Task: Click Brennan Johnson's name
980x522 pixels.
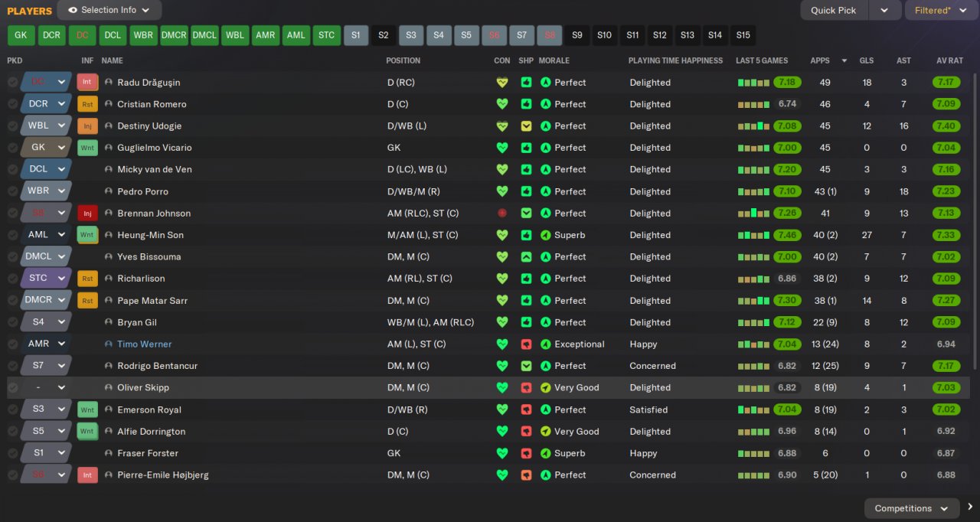Action: point(154,213)
